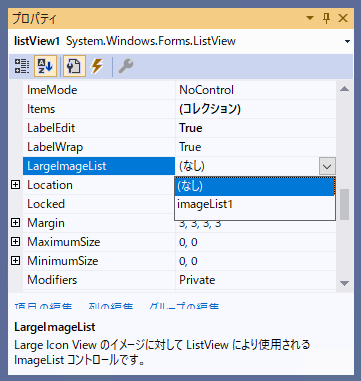This screenshot has width=361, height=381.
Task: Open the LargeImageList dropdown arrow
Action: tap(327, 166)
